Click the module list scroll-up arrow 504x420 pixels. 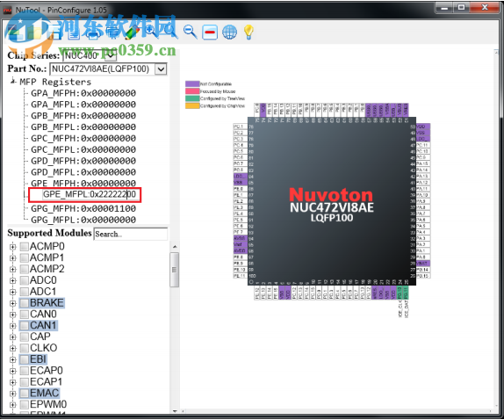click(x=175, y=247)
